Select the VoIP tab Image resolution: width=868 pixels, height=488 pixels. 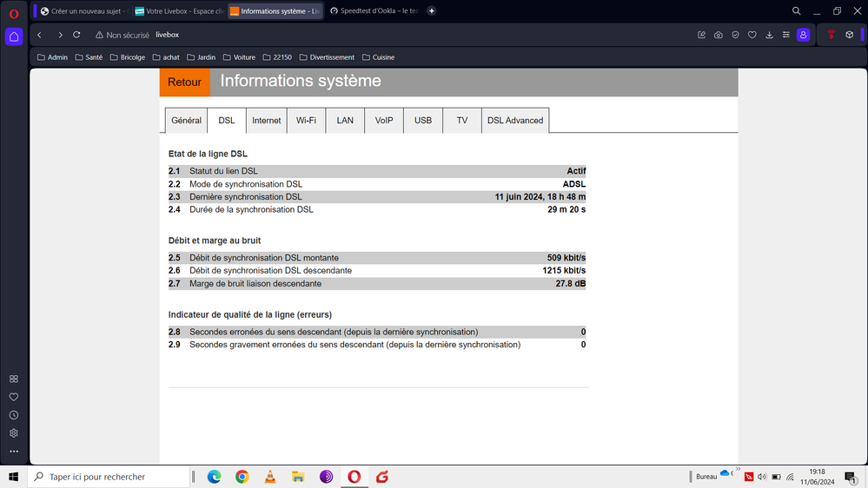click(x=384, y=121)
